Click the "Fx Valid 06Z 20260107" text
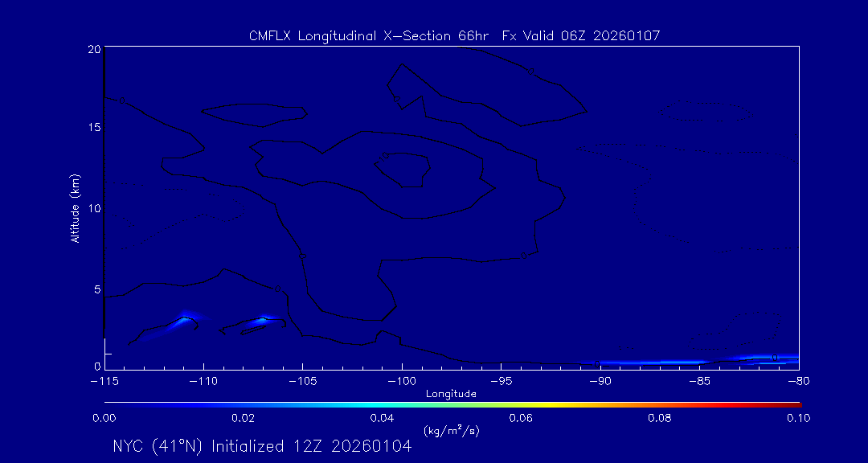This screenshot has width=868, height=463. click(x=581, y=36)
